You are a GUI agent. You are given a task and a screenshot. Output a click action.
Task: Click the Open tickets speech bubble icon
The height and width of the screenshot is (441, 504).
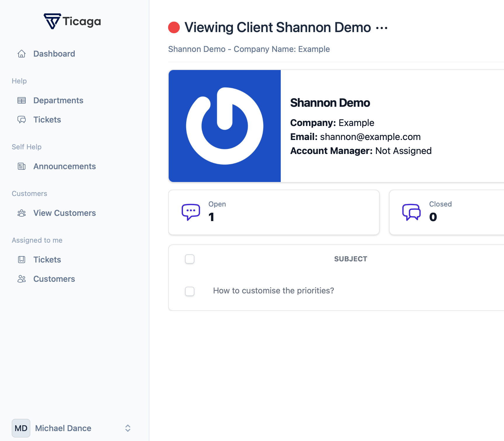(x=191, y=212)
